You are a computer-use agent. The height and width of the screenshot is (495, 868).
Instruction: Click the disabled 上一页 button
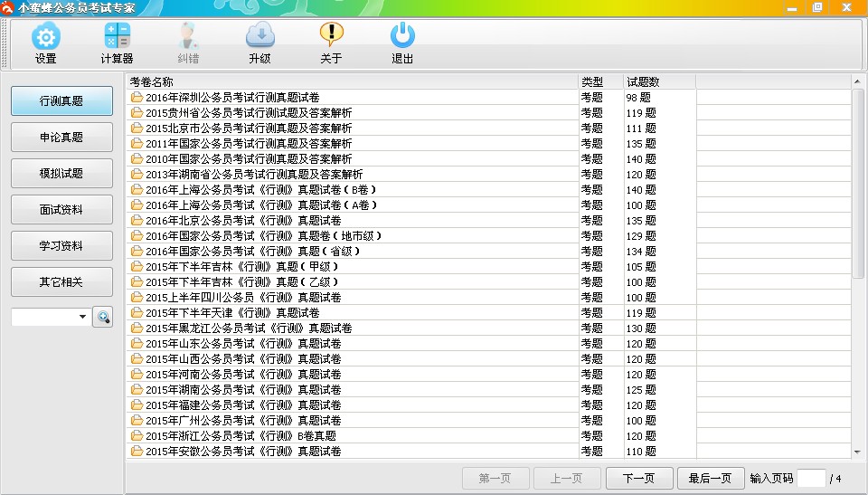click(x=567, y=479)
